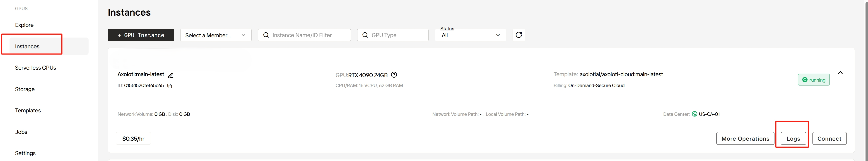868x161 pixels.
Task: Click the search icon in GPU Type field
Action: click(x=365, y=35)
